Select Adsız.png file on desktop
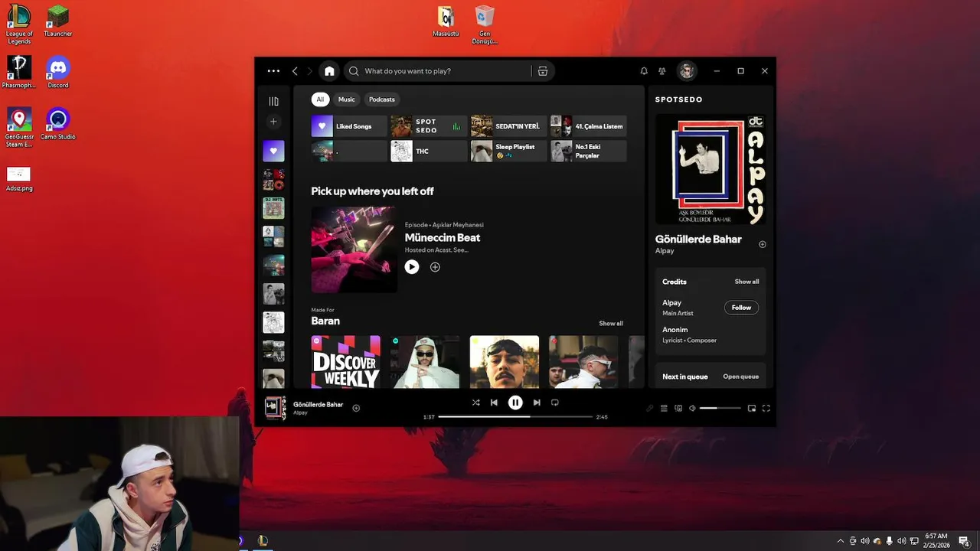This screenshot has width=980, height=551. coord(19,179)
